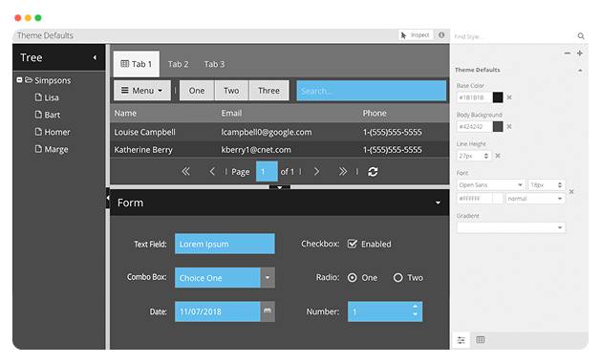Switch to Tab 3
The image size is (601, 364).
[214, 64]
